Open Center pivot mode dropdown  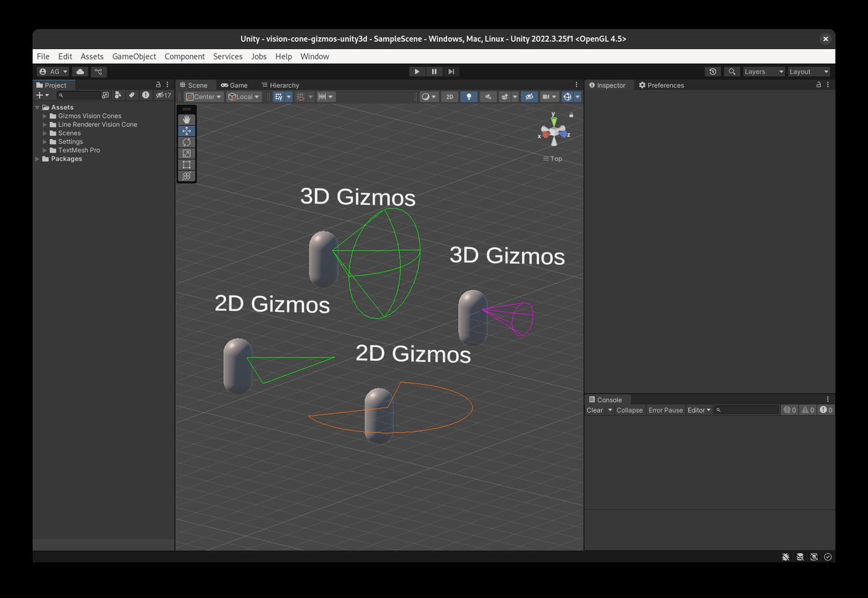[204, 97]
